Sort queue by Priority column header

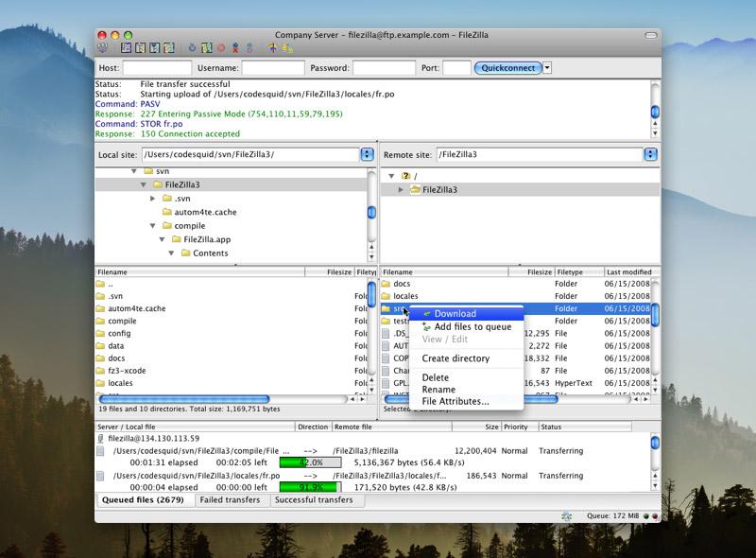pyautogui.click(x=519, y=427)
